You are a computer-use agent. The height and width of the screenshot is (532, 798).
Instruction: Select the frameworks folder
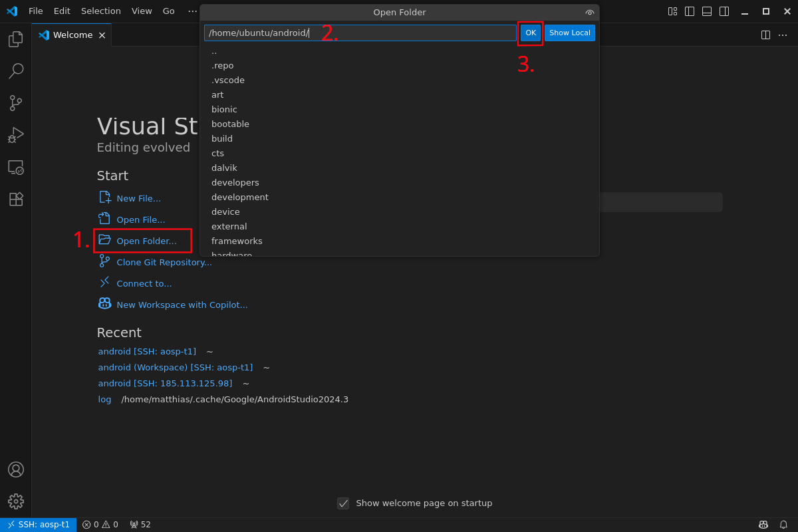pyautogui.click(x=400, y=241)
